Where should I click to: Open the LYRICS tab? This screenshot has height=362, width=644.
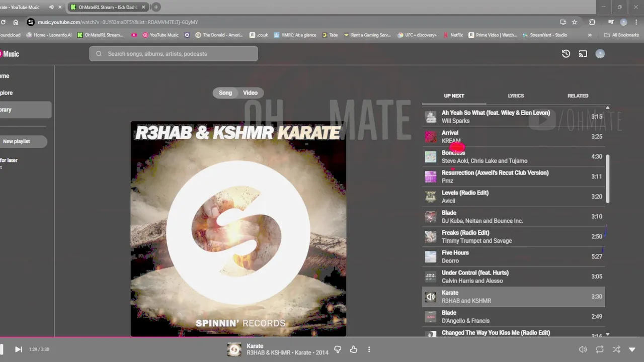click(x=516, y=96)
